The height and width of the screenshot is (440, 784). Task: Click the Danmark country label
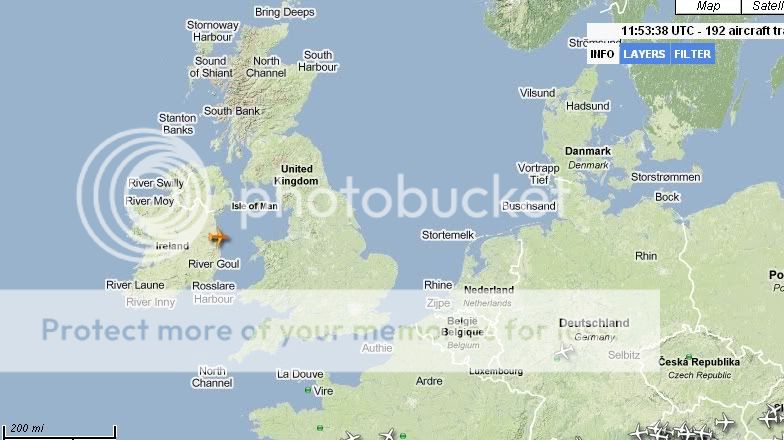click(588, 151)
